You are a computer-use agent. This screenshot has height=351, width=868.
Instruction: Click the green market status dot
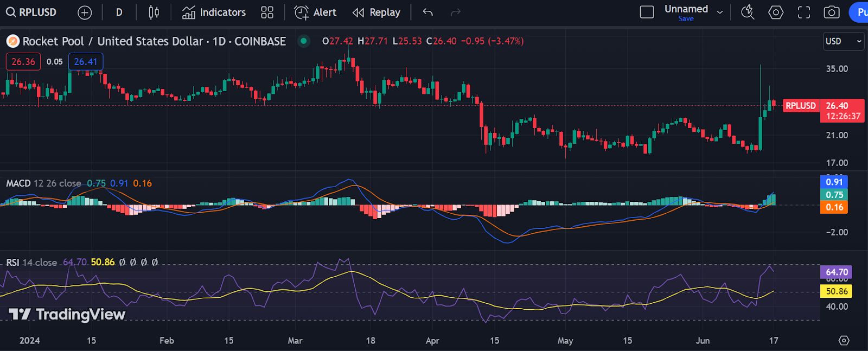pyautogui.click(x=304, y=41)
